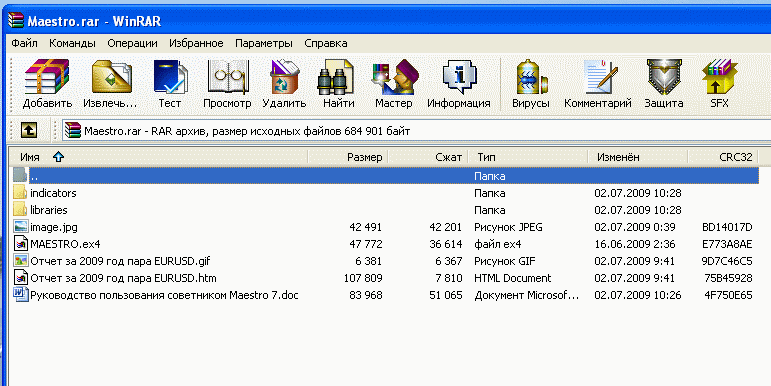Click the Защита (Protect) shield icon
Viewport: 771px width, 386px height.
664,77
